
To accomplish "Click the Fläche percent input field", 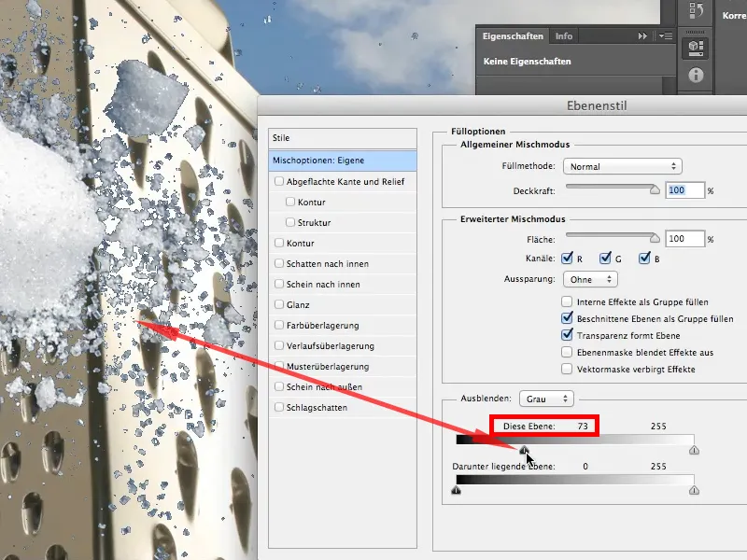I will click(684, 239).
